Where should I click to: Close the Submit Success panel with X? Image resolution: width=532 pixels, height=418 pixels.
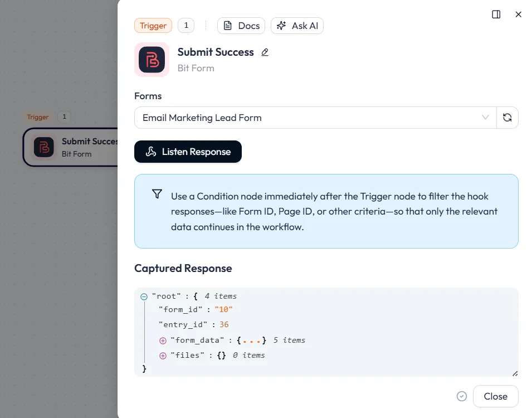tap(518, 14)
